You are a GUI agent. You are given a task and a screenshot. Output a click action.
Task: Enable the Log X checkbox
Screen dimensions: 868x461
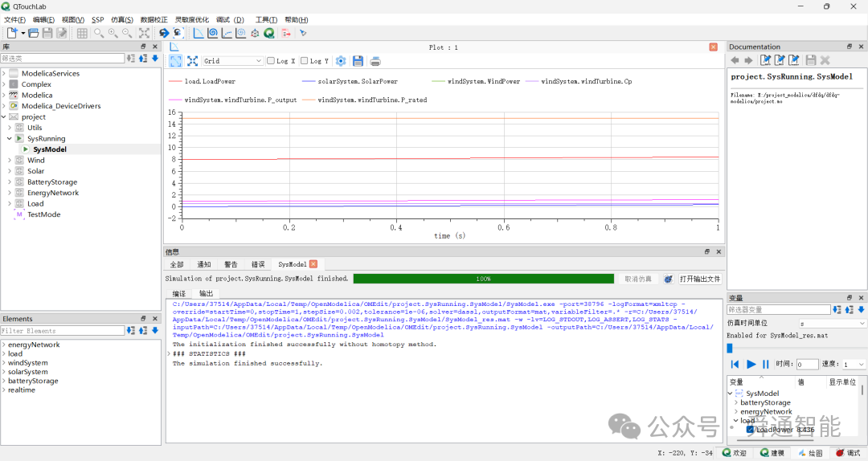click(x=271, y=61)
